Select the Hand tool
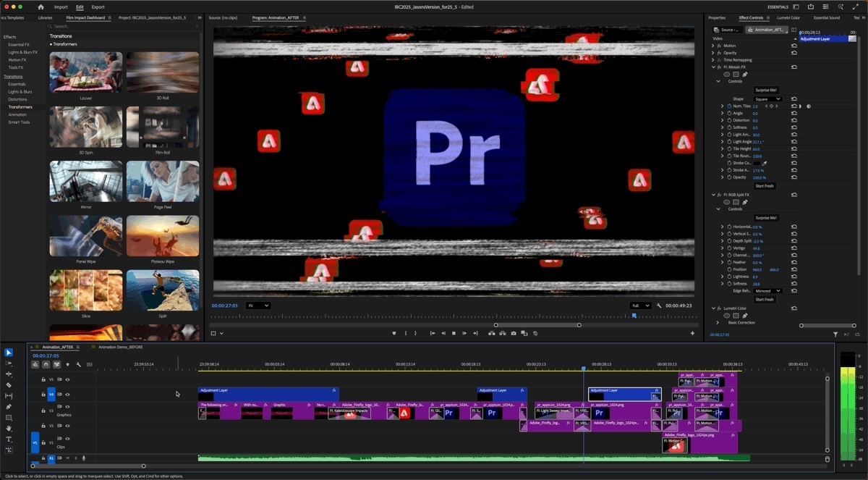The width and height of the screenshot is (868, 480). (9, 429)
